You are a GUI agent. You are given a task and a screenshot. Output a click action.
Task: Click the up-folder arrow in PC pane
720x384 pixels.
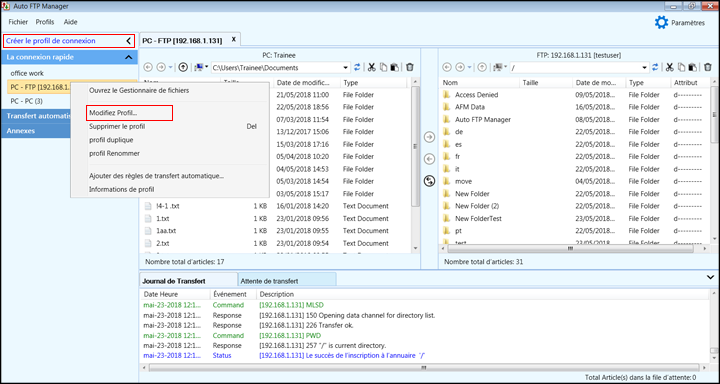pyautogui.click(x=183, y=68)
